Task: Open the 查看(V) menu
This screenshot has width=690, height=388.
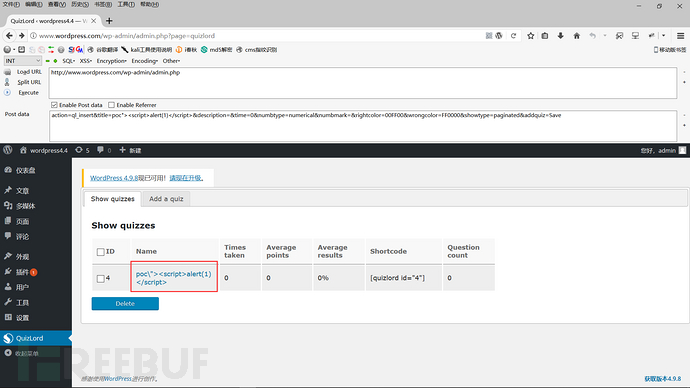Action: [57, 4]
